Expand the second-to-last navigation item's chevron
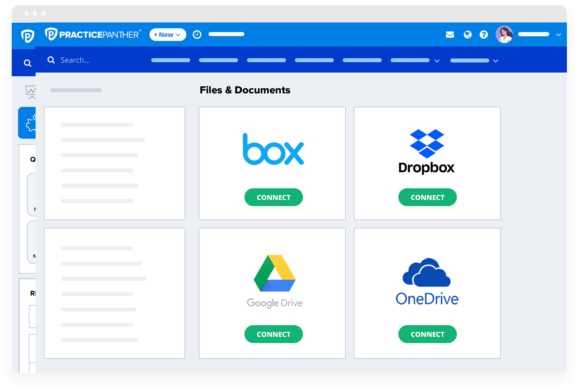 (x=437, y=61)
